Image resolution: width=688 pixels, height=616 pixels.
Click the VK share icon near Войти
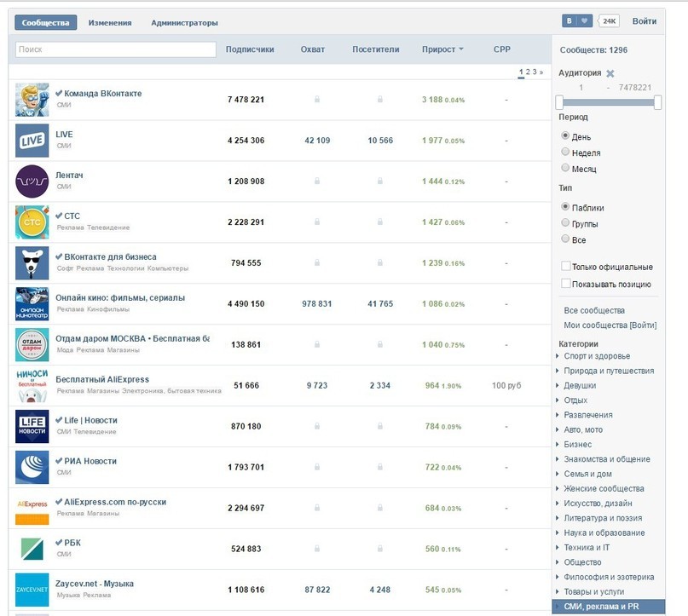(569, 21)
